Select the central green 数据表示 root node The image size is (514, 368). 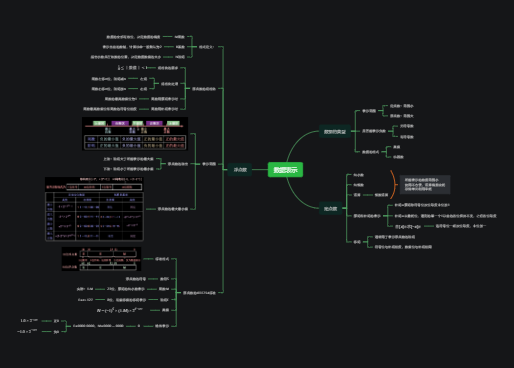tap(285, 170)
